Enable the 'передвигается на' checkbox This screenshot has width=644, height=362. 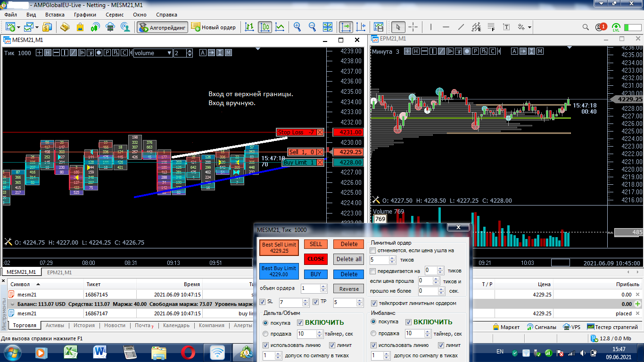pos(373,271)
